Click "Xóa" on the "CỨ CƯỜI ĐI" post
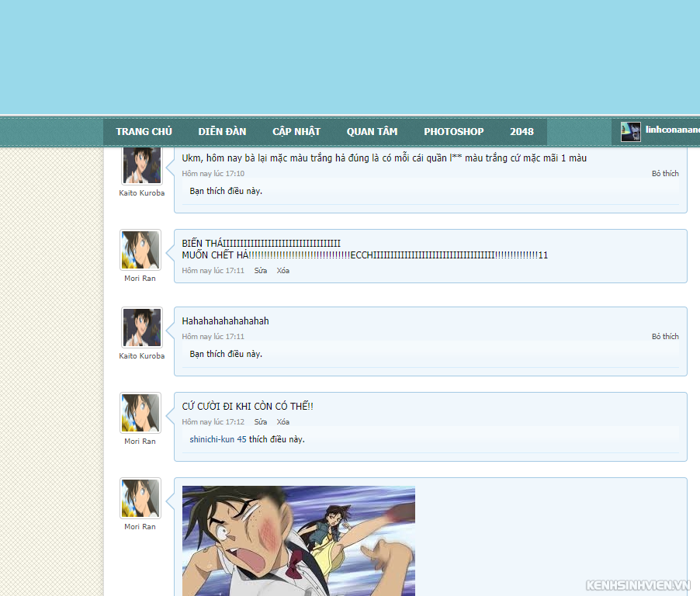The image size is (700, 596). [283, 422]
